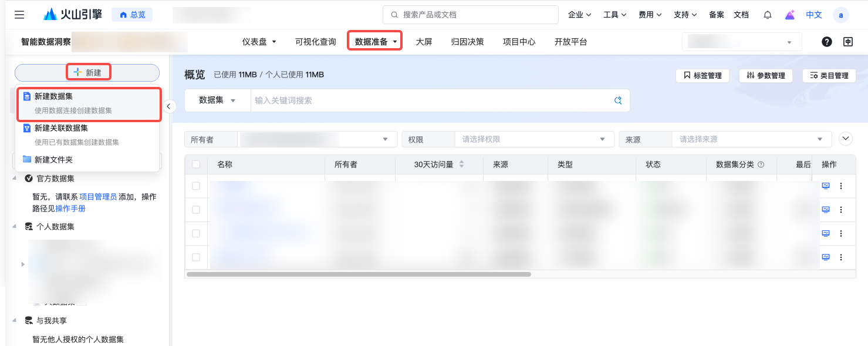Open the 操作手册 link
Image resolution: width=868 pixels, height=346 pixels.
coord(70,209)
